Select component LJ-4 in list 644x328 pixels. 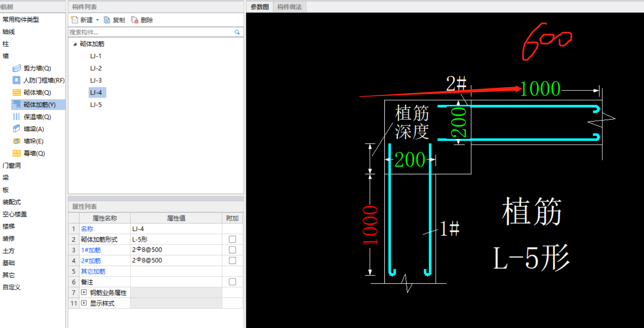pyautogui.click(x=97, y=92)
